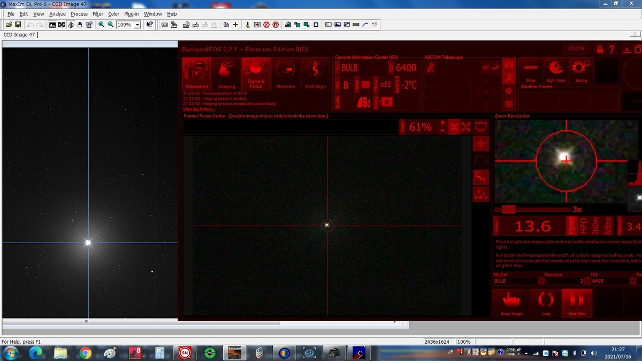Select the camera tab icon beside ASCOM panel

pyautogui.click(x=509, y=65)
